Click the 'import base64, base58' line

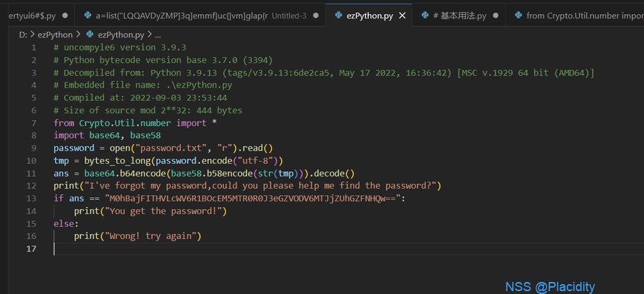click(x=107, y=135)
